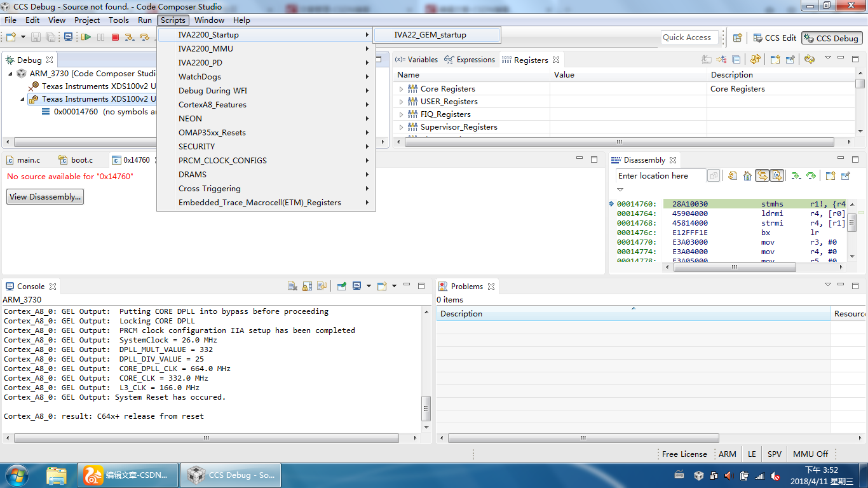Click the Save toolbar icon
This screenshot has width=868, height=488.
pos(36,37)
